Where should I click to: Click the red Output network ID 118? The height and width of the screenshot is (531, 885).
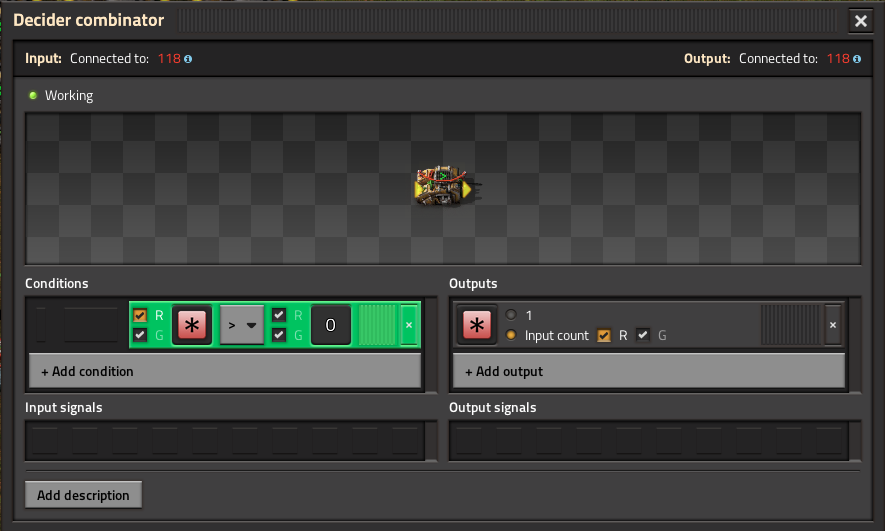click(x=838, y=59)
